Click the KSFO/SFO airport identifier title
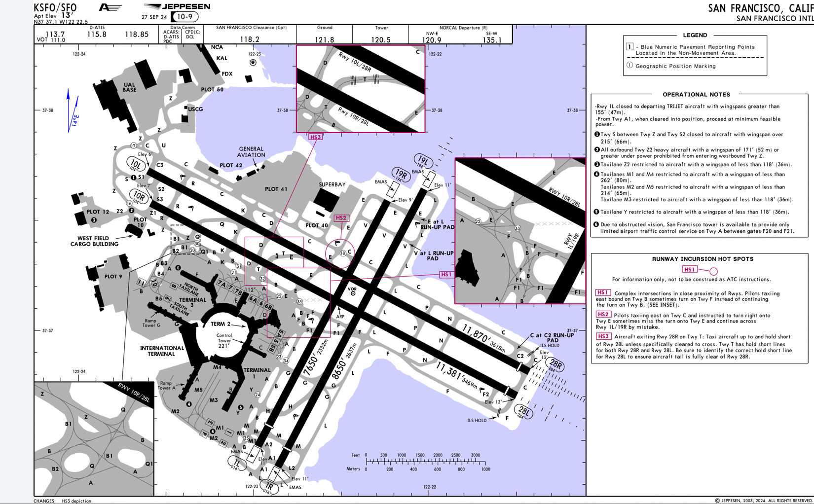Screen dimensions: 814x504 coord(55,7)
